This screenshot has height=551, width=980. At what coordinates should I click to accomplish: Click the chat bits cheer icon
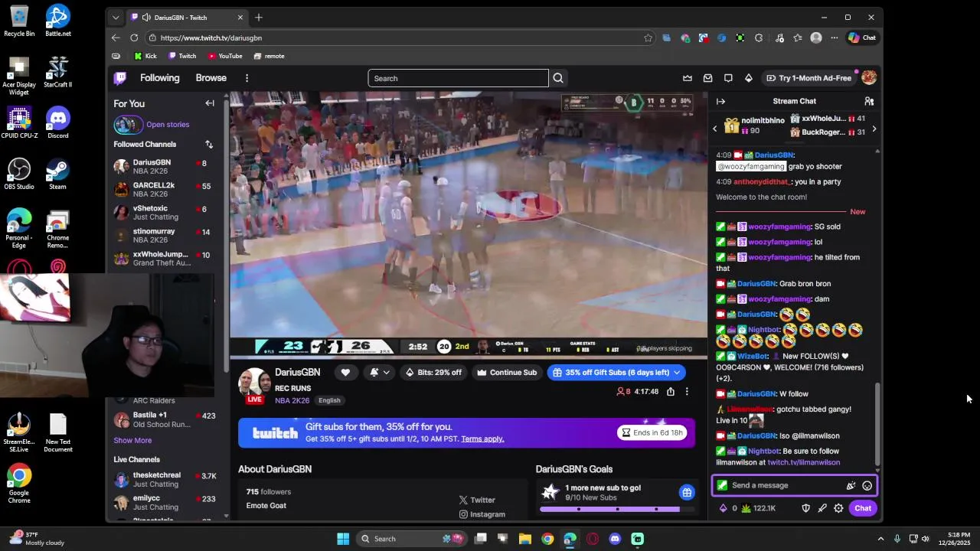851,485
